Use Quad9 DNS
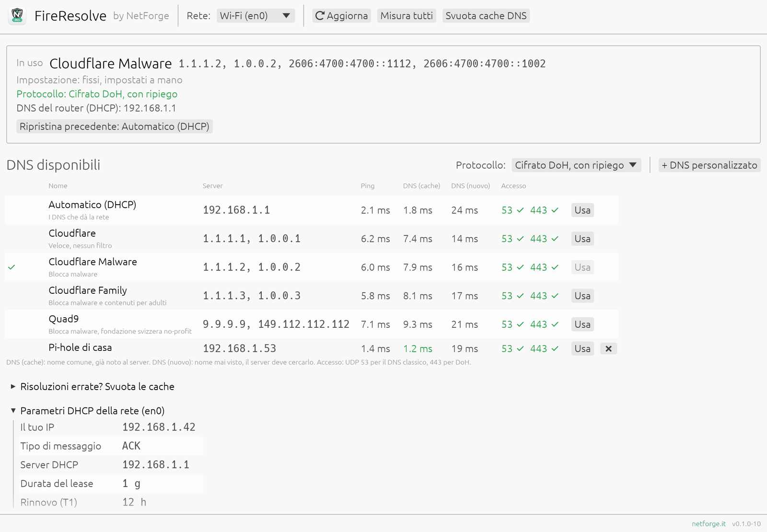The width and height of the screenshot is (767, 532). coord(582,324)
